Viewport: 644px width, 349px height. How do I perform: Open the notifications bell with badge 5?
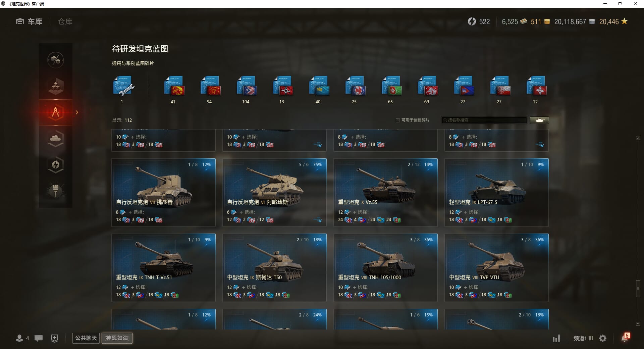pyautogui.click(x=625, y=338)
